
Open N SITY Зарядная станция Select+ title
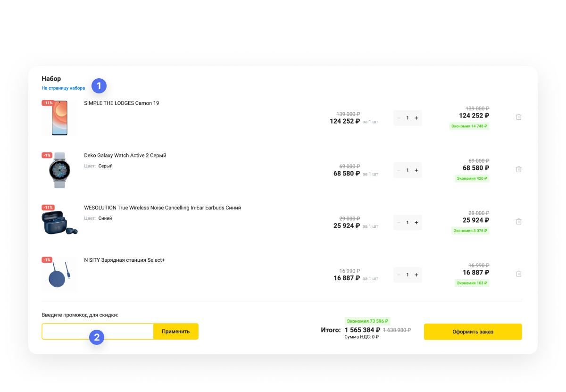[125, 260]
